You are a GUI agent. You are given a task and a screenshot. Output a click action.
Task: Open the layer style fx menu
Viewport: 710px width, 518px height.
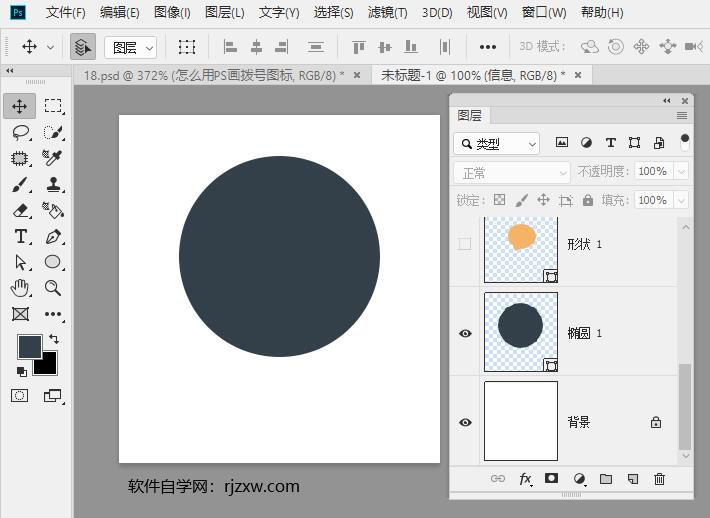tap(525, 480)
